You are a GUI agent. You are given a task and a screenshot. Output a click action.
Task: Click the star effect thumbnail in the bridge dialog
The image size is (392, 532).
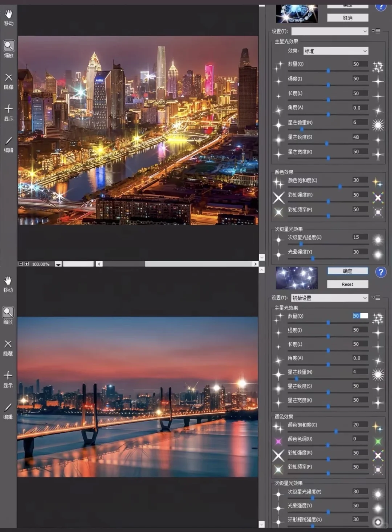click(x=297, y=278)
